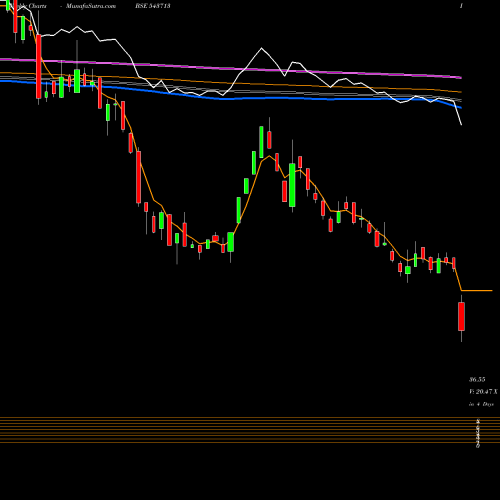Click the 36.55 price value
The image size is (500, 500).
point(477,379)
